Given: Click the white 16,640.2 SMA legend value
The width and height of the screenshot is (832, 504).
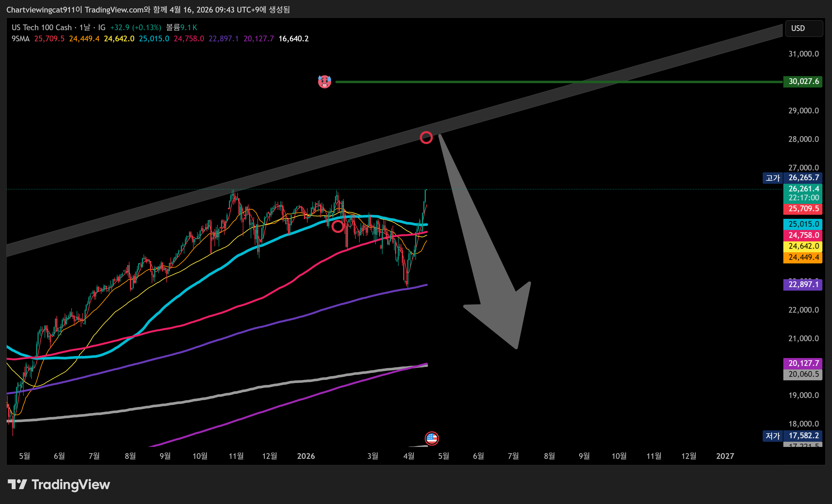Looking at the screenshot, I should pos(293,39).
